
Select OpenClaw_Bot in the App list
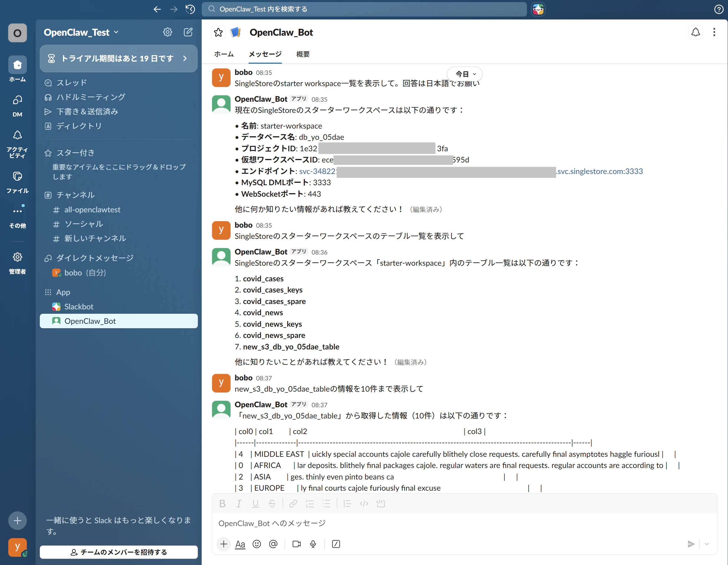tap(119, 321)
